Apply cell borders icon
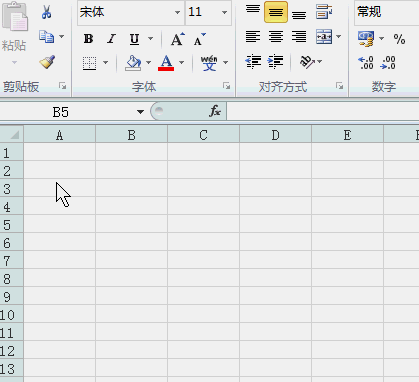Viewport: 419px width, 382px height. tap(89, 63)
